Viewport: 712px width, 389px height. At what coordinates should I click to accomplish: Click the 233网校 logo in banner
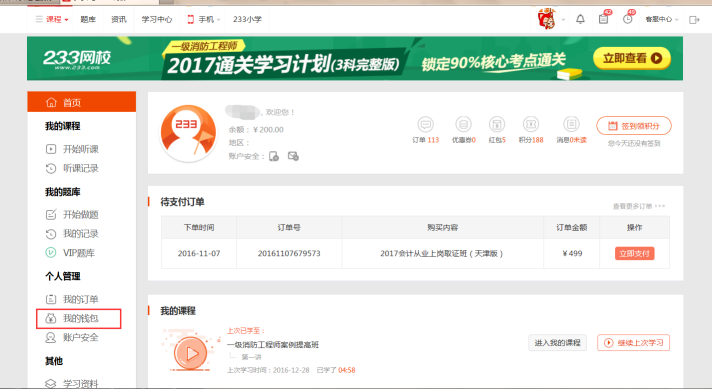coord(77,59)
